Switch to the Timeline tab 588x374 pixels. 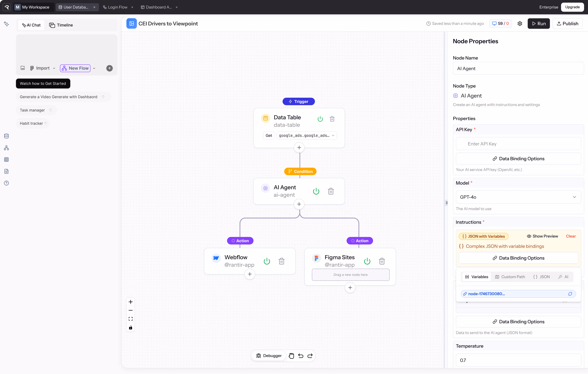[61, 25]
